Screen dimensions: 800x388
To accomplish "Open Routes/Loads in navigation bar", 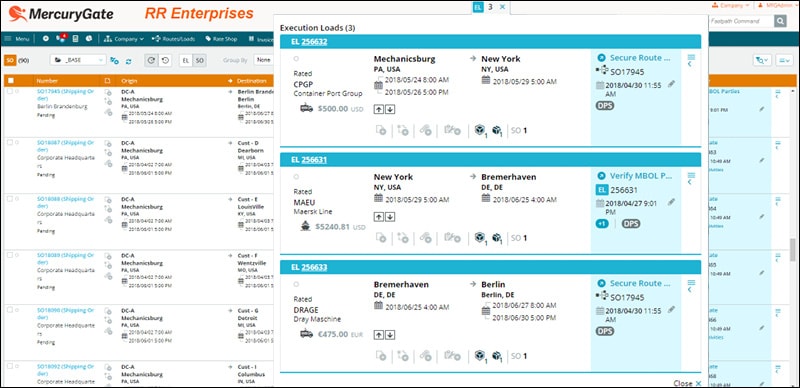I will tap(173, 38).
